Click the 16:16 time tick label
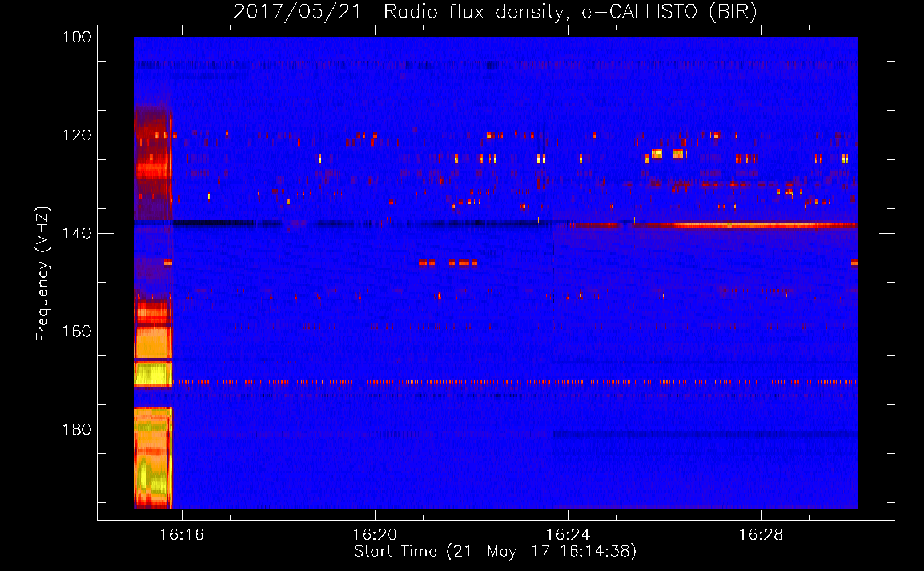The image size is (924, 571). pos(182,535)
